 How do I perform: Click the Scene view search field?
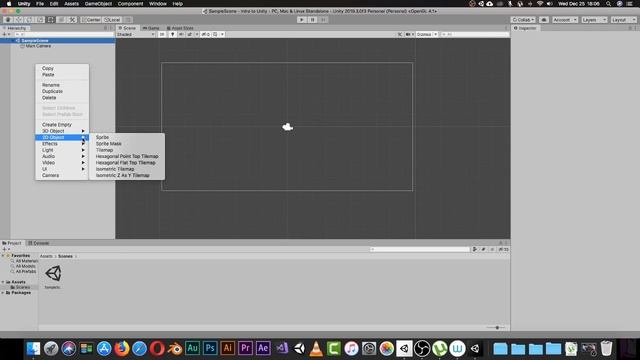tap(476, 34)
